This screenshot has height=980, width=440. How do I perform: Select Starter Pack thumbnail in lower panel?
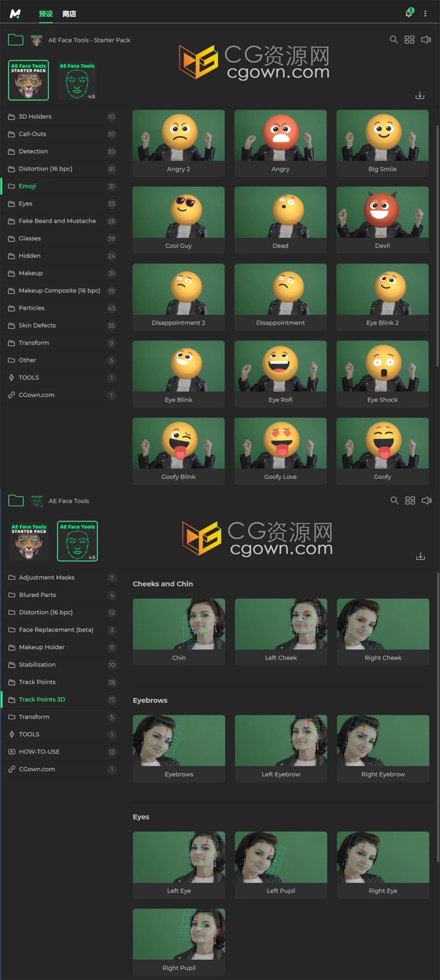[x=29, y=541]
